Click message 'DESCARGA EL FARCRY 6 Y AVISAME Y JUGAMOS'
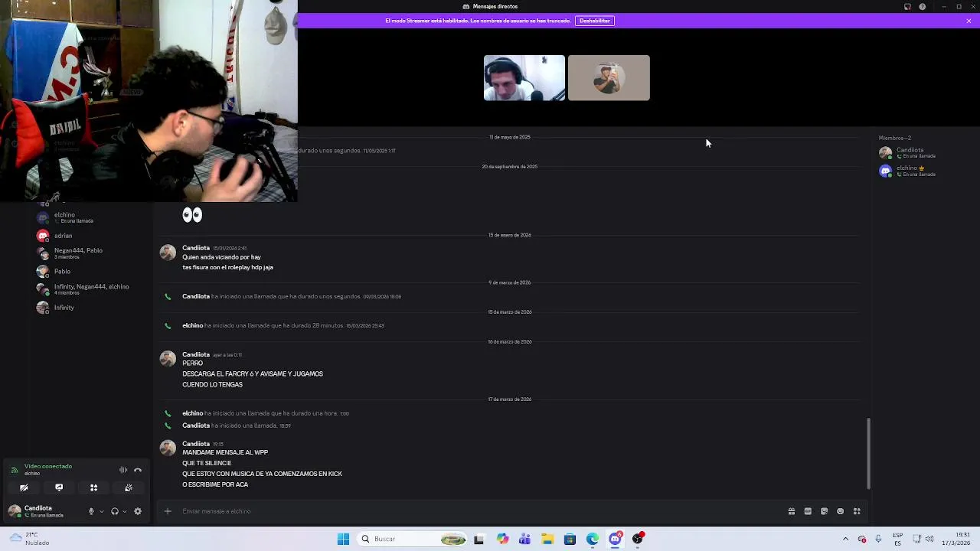 click(x=253, y=374)
